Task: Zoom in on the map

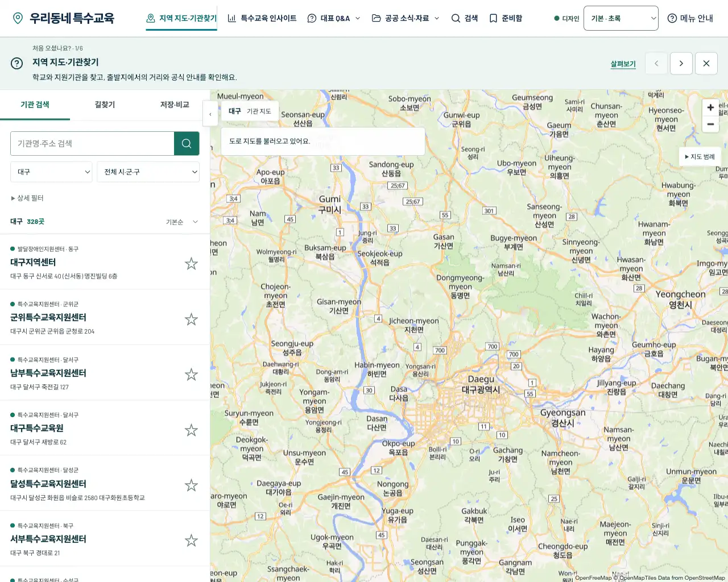Action: click(x=710, y=107)
